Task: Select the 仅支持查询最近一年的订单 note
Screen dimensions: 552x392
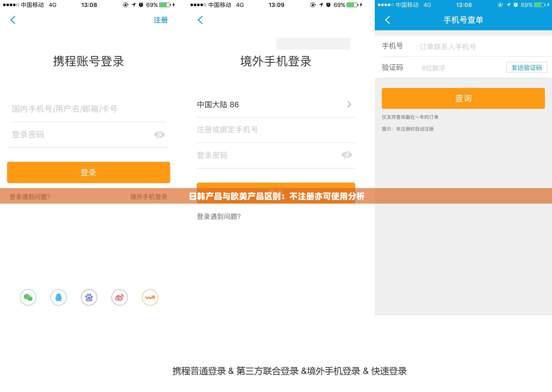Action: tap(410, 117)
